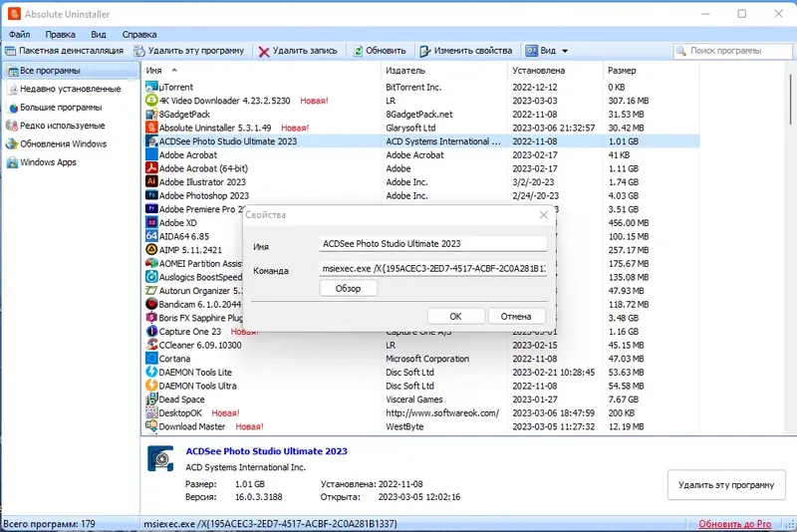Click the Download Master icon
Viewport: 797px width, 532px height.
point(151,426)
